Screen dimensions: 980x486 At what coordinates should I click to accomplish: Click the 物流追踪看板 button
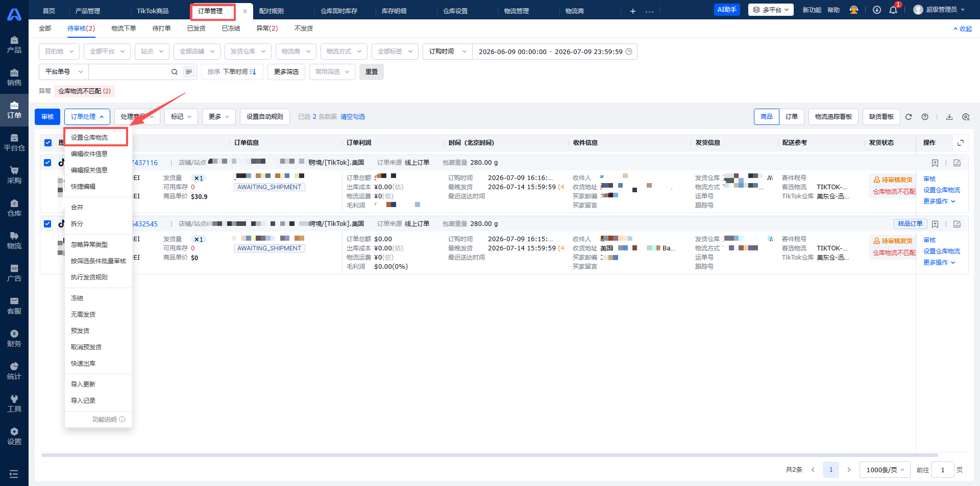pos(834,117)
